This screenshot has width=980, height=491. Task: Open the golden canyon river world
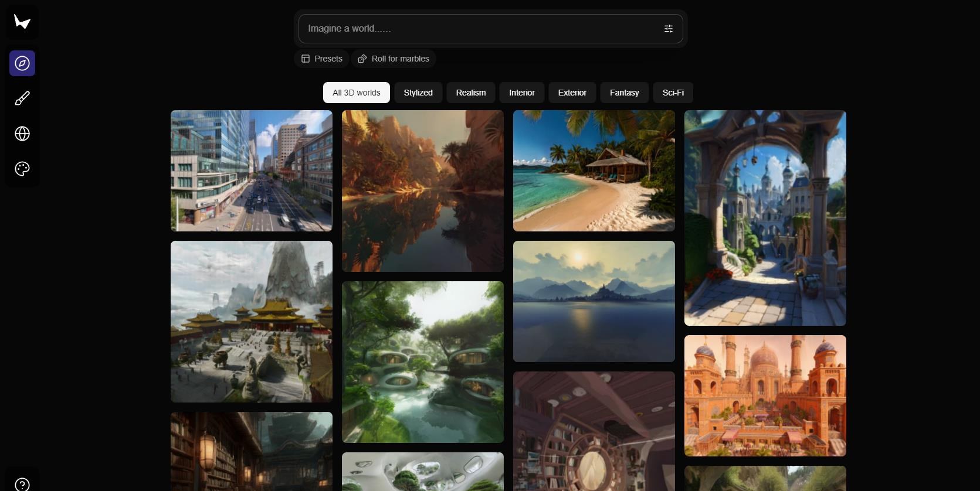(x=423, y=191)
